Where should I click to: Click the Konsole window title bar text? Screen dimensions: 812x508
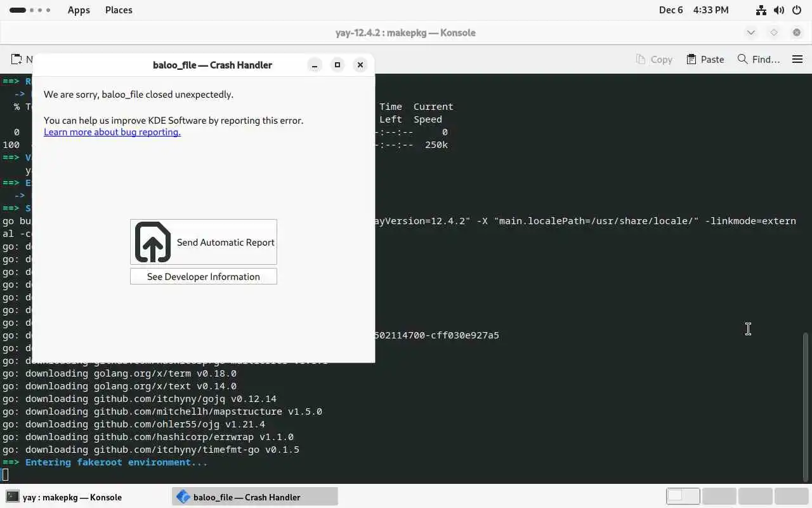405,32
